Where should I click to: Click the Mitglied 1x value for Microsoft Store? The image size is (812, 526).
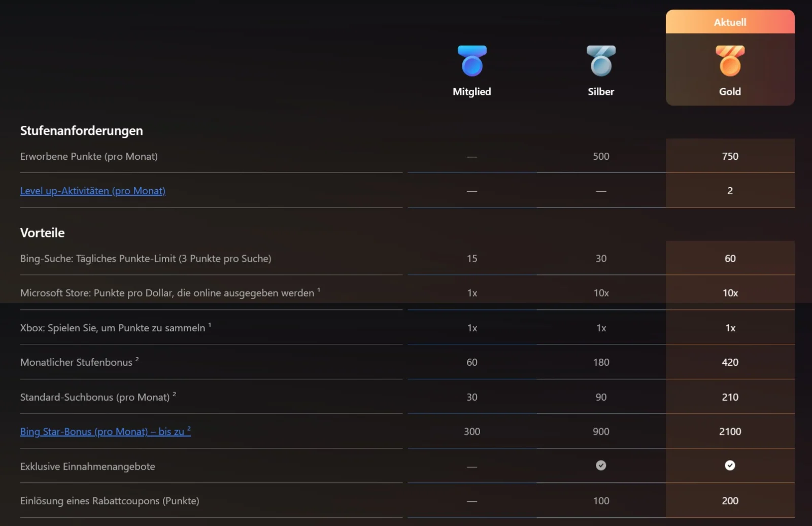coord(472,293)
